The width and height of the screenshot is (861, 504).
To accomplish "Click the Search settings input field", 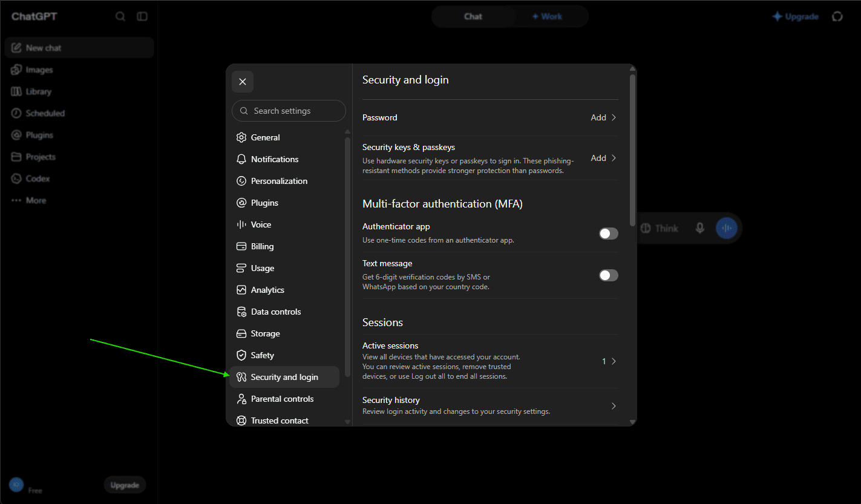I will [x=289, y=111].
